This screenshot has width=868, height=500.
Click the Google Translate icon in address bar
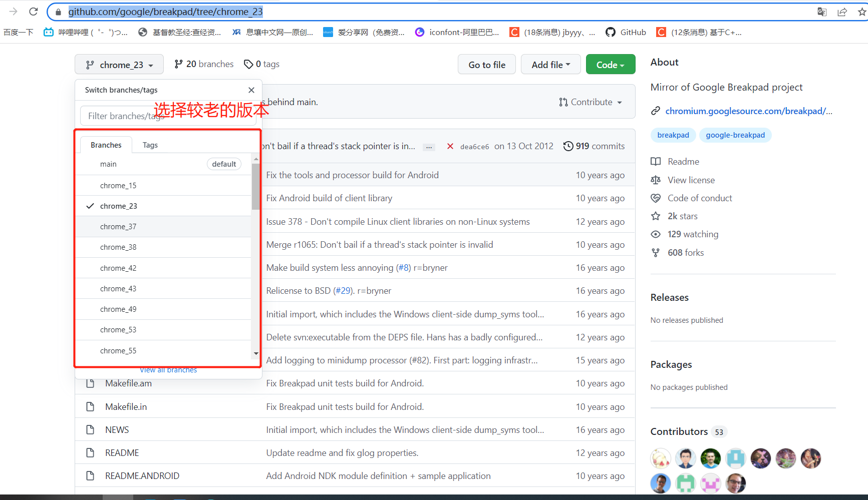tap(822, 12)
